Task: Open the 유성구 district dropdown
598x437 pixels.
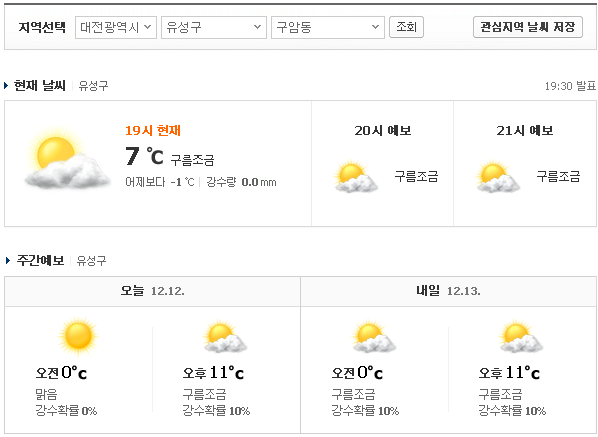Action: coord(214,27)
